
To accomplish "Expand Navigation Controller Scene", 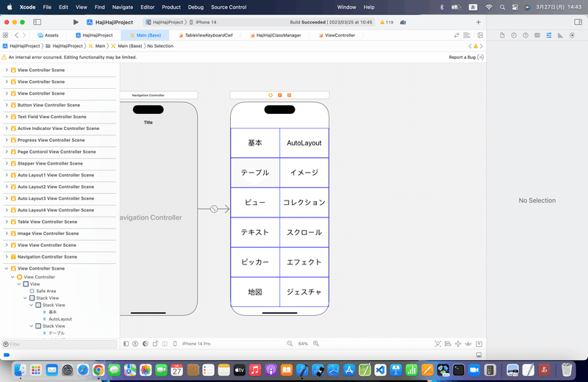I will point(7,257).
